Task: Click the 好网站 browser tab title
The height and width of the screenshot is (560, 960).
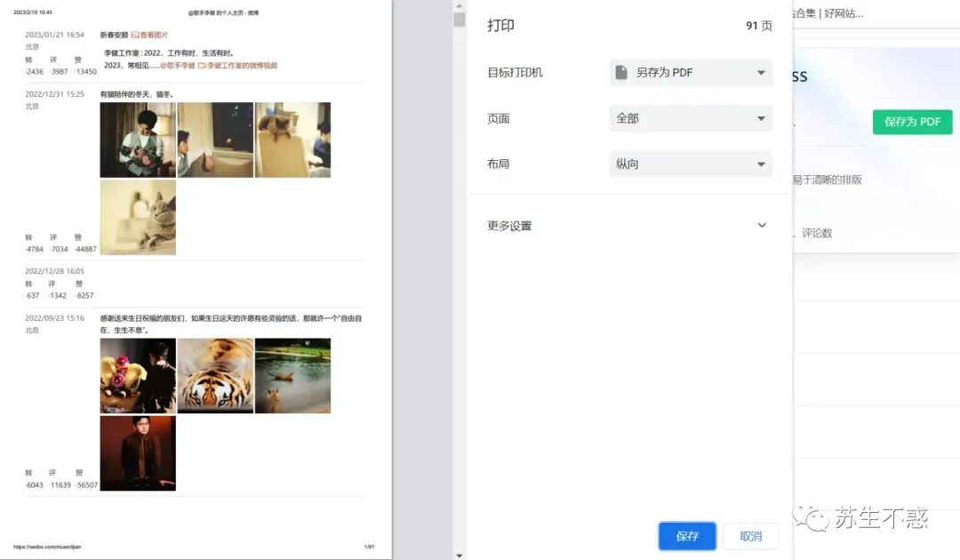Action: (x=844, y=13)
